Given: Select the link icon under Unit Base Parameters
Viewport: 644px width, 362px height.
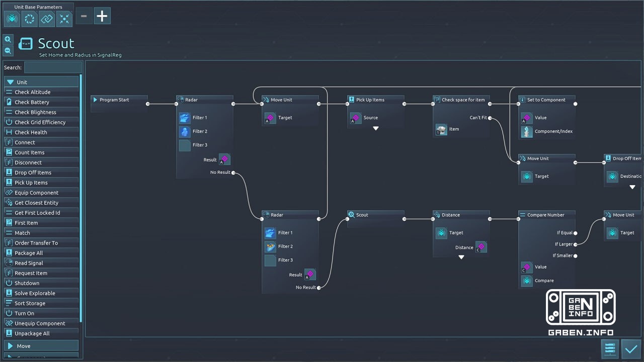Looking at the screenshot, I should pos(47,19).
